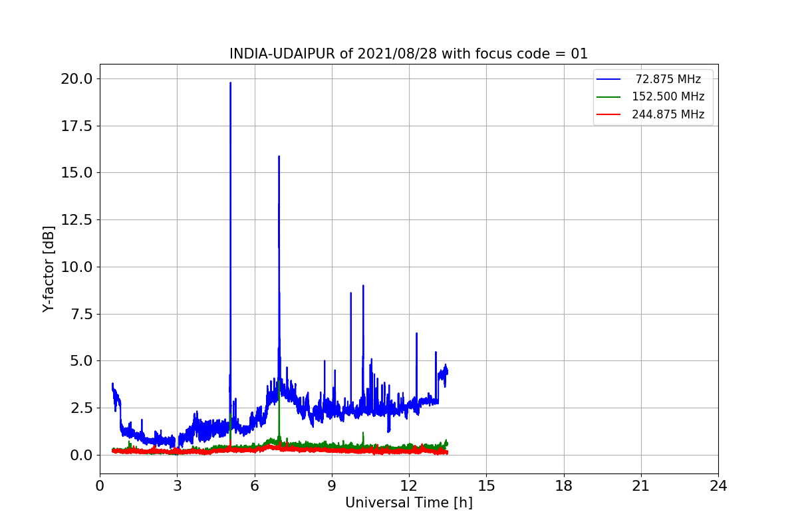Click the 18 x-axis tick label
The image size is (798, 532).
click(x=564, y=486)
